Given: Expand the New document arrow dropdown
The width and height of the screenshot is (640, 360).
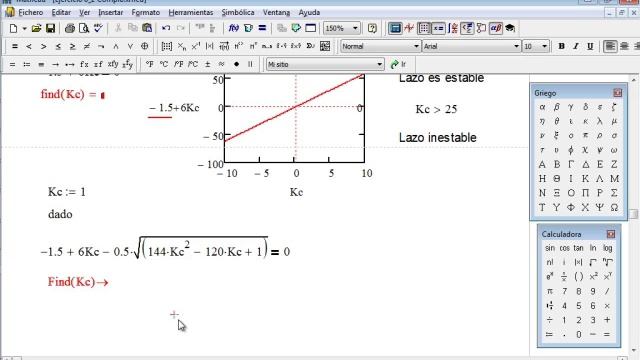Looking at the screenshot, I should 24,28.
